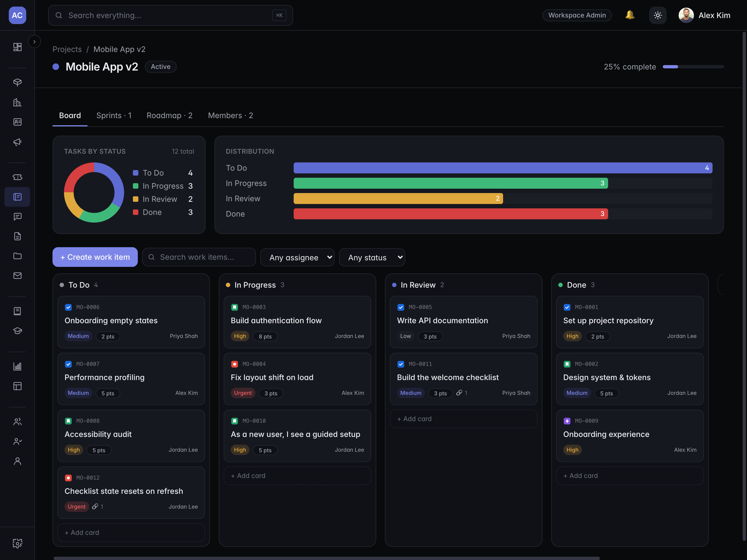Switch to the Members tab
The image size is (747, 560).
tap(230, 115)
